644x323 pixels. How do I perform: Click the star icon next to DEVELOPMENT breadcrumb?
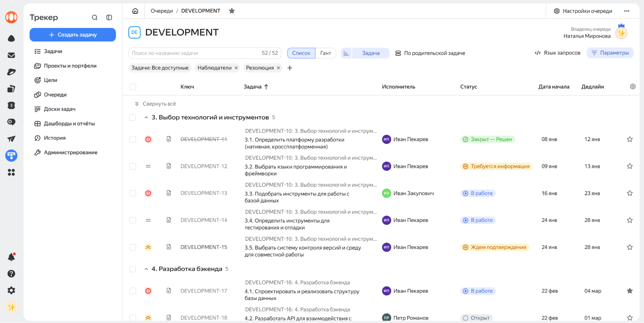coord(232,11)
